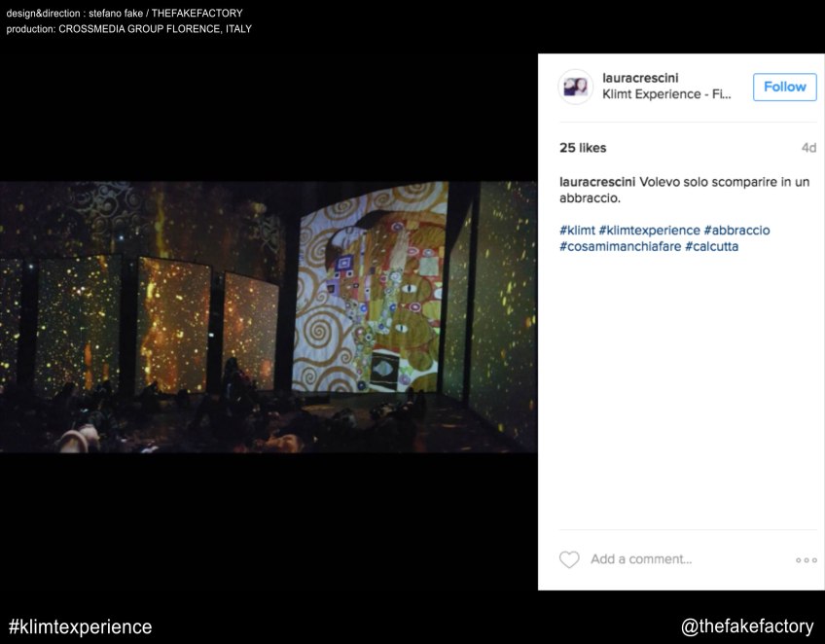Viewport: 825px width, 644px height.
Task: Open the #klimt hashtag
Action: click(x=577, y=231)
